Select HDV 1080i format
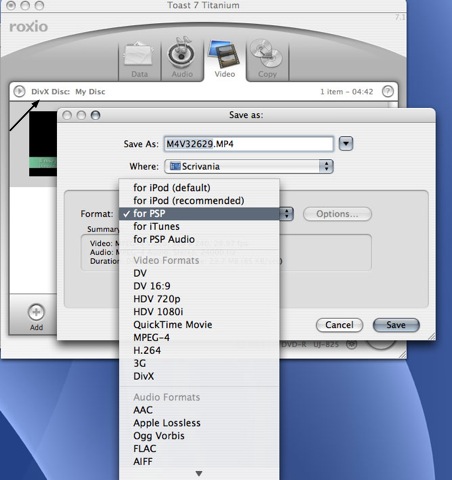The image size is (452, 480). click(199, 312)
